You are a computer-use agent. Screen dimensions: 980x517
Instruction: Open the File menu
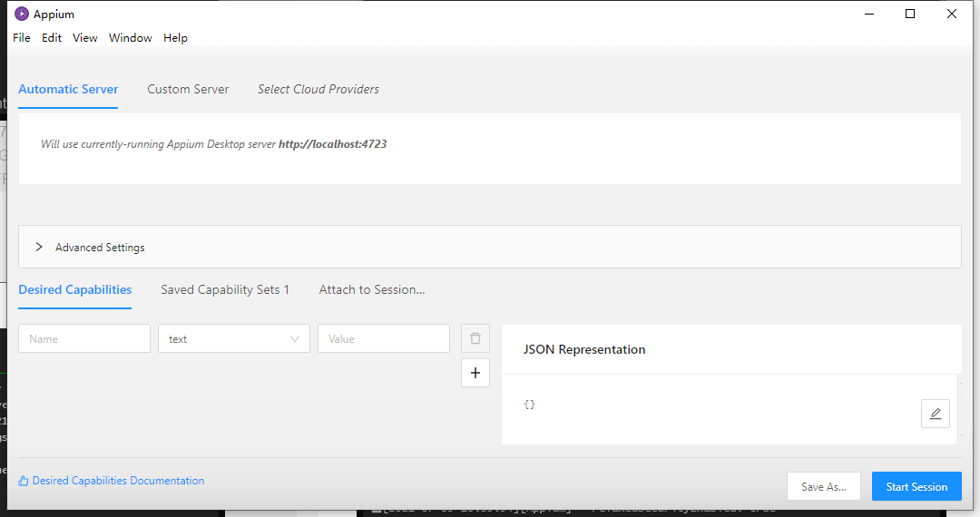(22, 37)
